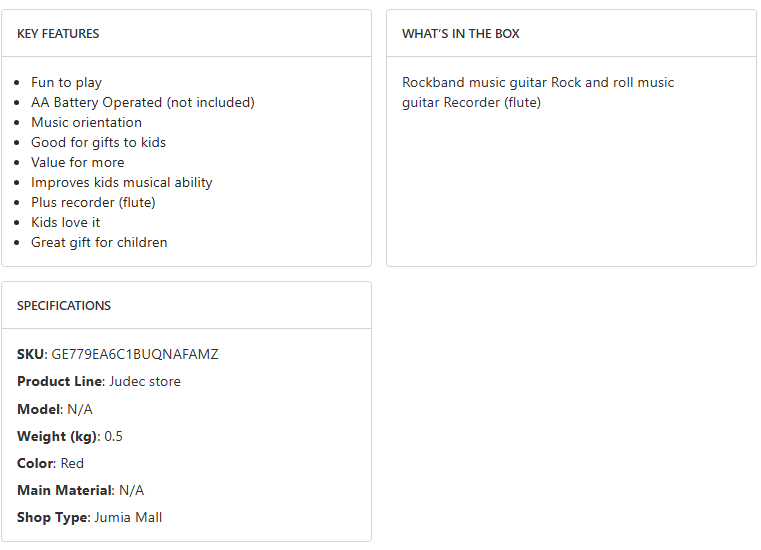Select "Great gift for children" bullet
Screen dimensions: 761x550
[x=99, y=242]
